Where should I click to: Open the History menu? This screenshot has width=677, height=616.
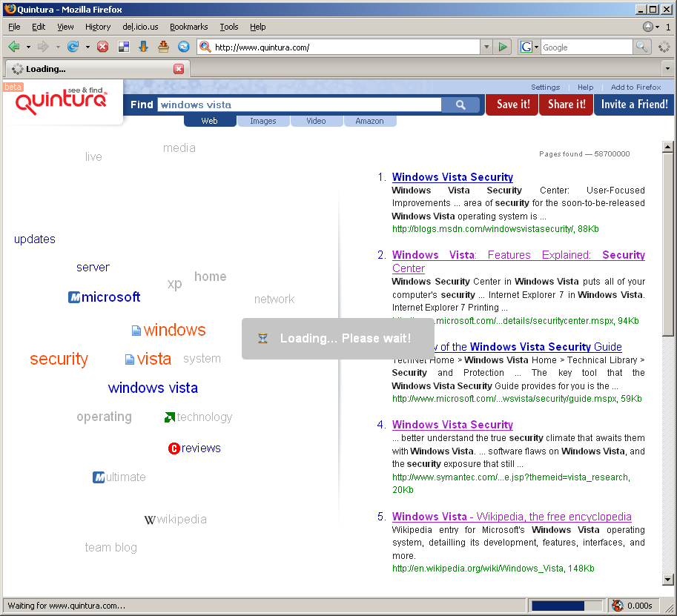pos(98,27)
